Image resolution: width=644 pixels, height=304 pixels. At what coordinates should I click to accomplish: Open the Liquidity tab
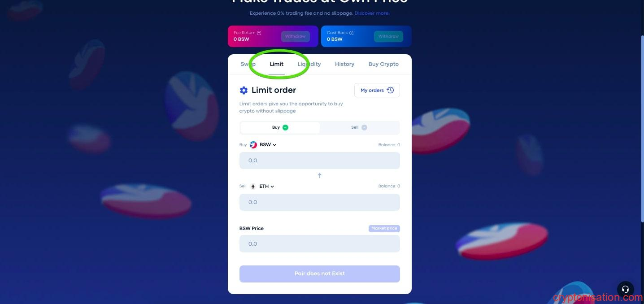click(x=309, y=64)
